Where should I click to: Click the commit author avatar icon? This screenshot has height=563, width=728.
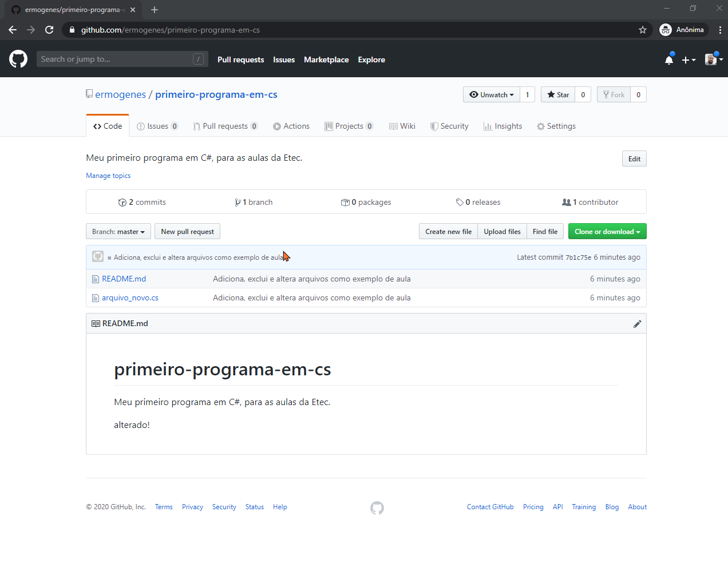(98, 257)
